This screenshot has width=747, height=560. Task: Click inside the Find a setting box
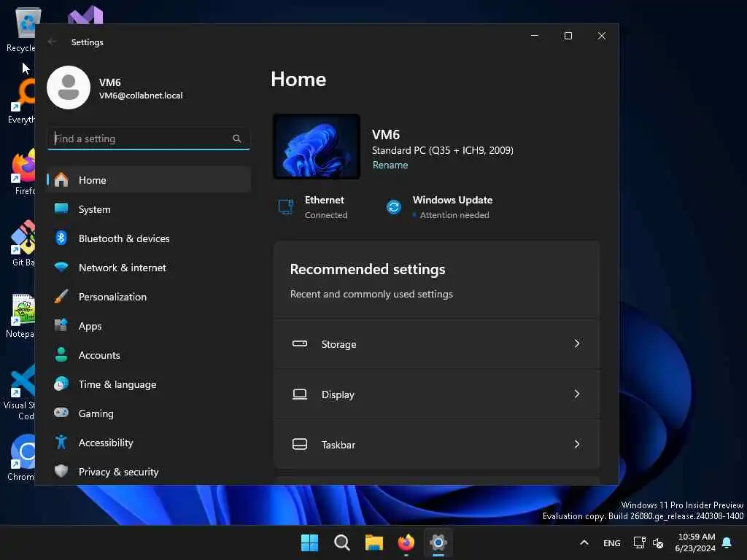coord(149,139)
